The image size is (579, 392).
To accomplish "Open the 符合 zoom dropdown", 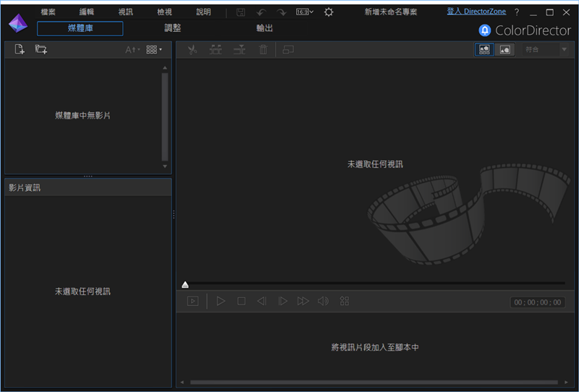I will point(546,49).
